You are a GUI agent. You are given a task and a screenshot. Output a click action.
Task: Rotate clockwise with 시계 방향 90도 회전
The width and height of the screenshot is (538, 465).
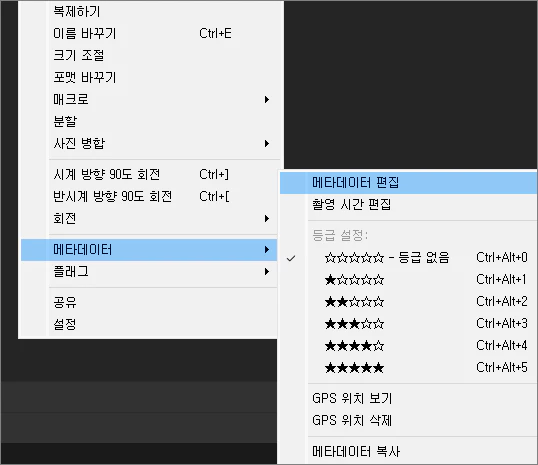click(149, 174)
